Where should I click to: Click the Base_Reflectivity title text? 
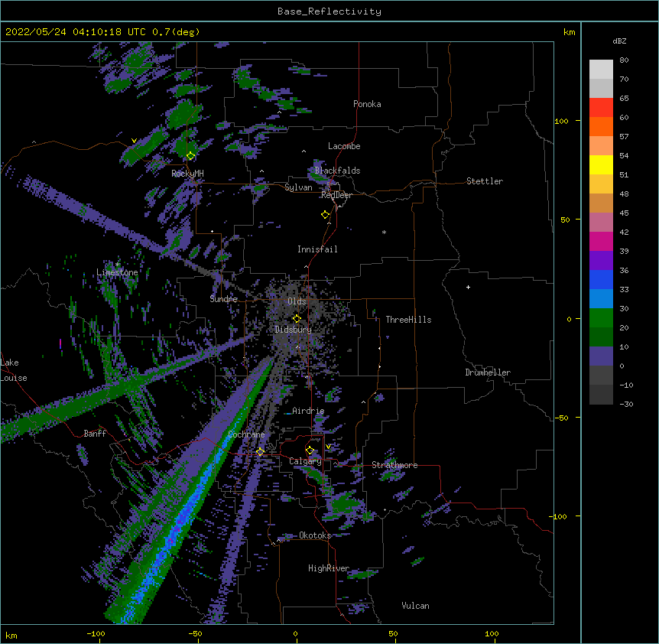[329, 11]
